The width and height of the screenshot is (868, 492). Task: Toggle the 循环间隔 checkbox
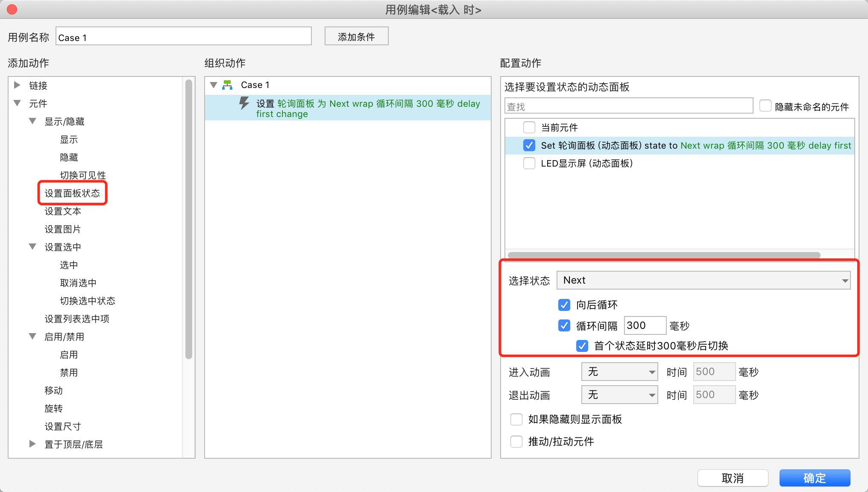pyautogui.click(x=564, y=325)
